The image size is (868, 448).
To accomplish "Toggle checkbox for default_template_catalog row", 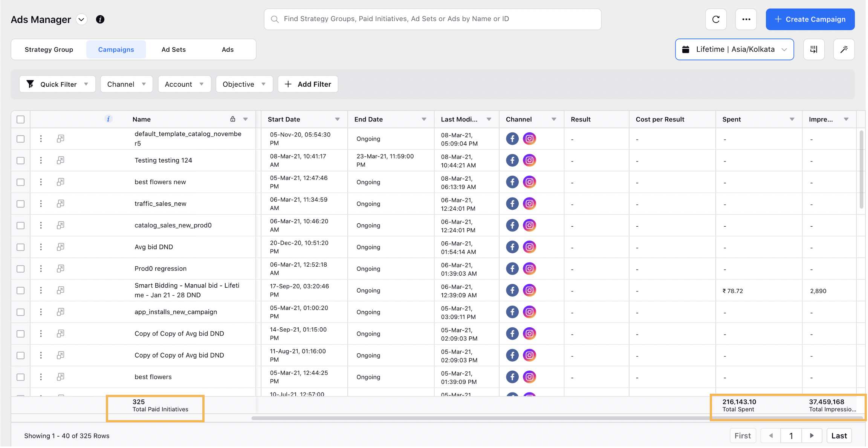I will (x=20, y=138).
